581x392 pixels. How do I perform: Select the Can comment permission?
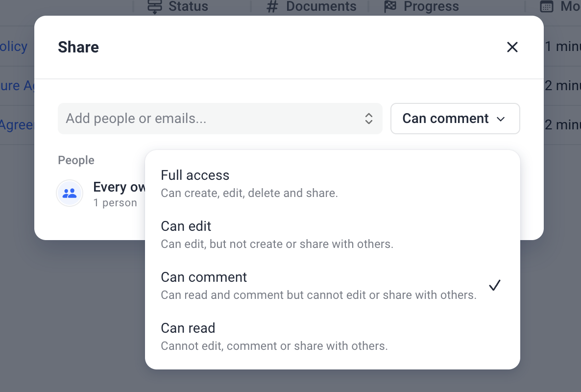coord(332,285)
